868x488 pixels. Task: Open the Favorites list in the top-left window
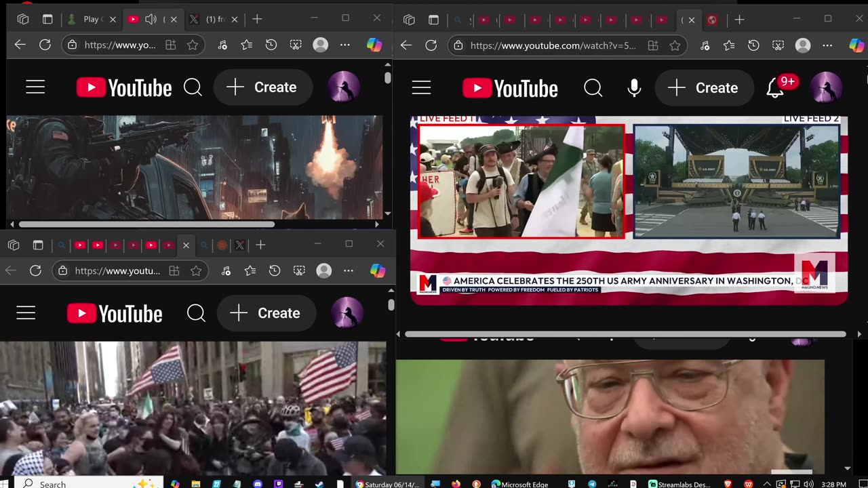click(x=246, y=45)
